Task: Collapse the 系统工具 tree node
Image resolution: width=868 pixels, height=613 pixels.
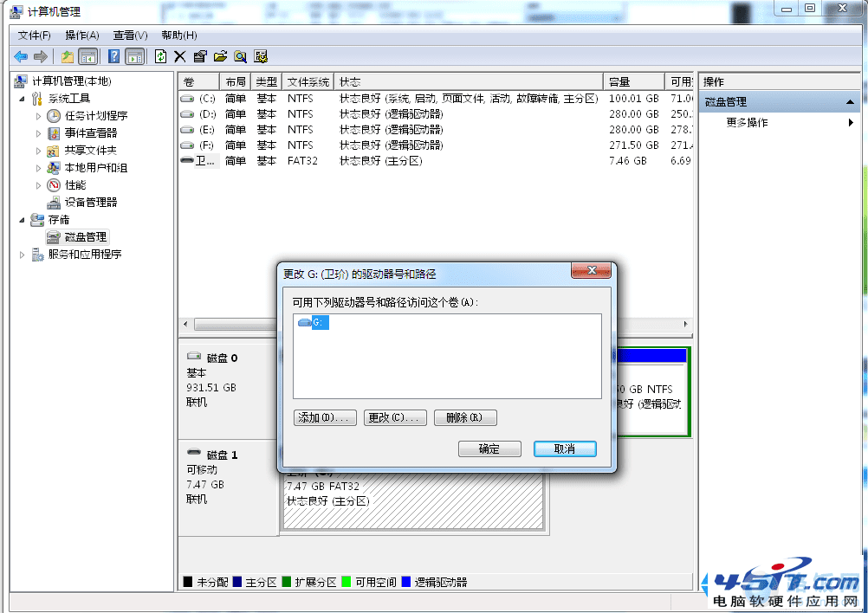Action: click(x=23, y=99)
